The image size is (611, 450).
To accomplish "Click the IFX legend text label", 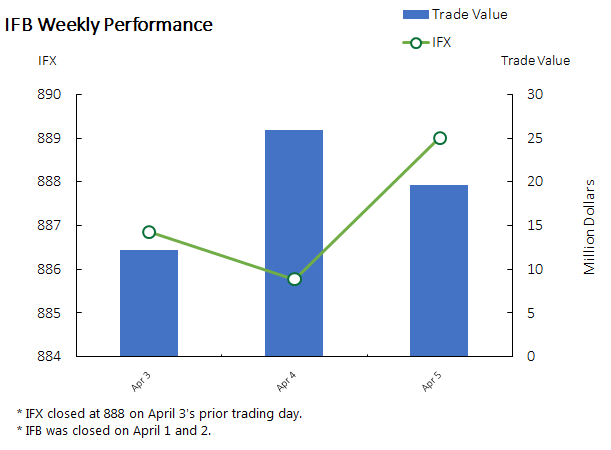I will 442,43.
